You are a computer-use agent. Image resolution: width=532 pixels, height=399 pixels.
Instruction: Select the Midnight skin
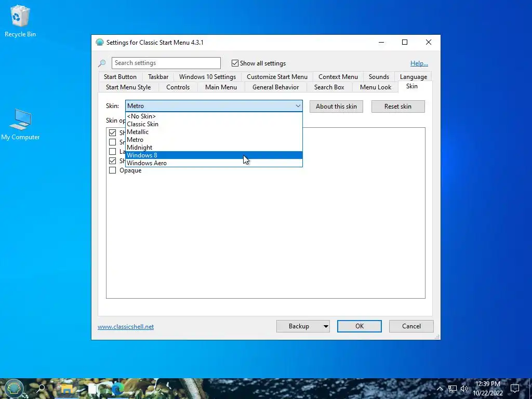click(214, 148)
